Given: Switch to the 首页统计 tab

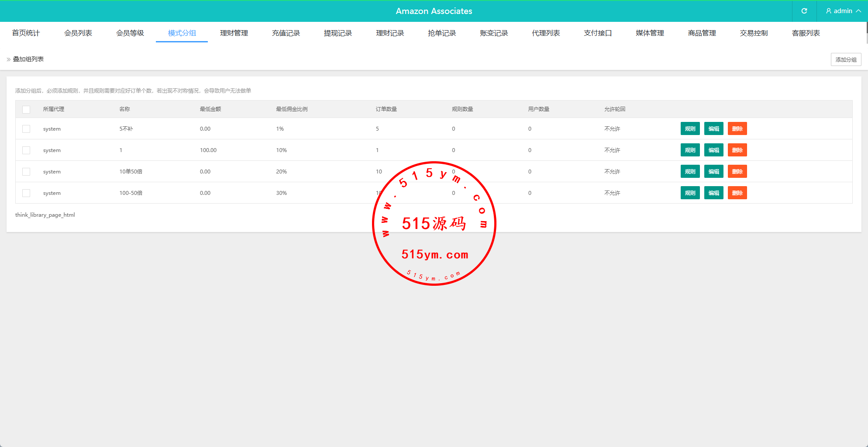Looking at the screenshot, I should 26,33.
